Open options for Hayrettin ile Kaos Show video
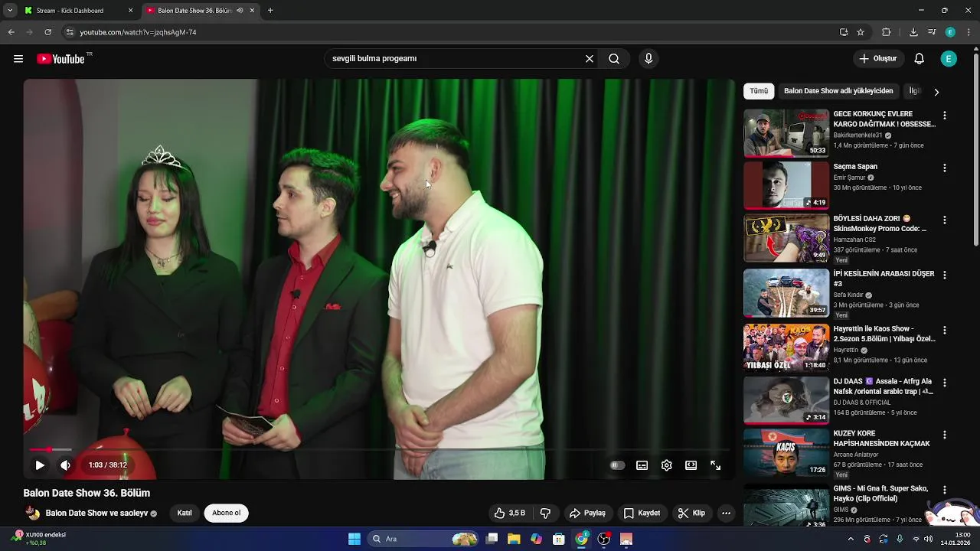 click(945, 330)
